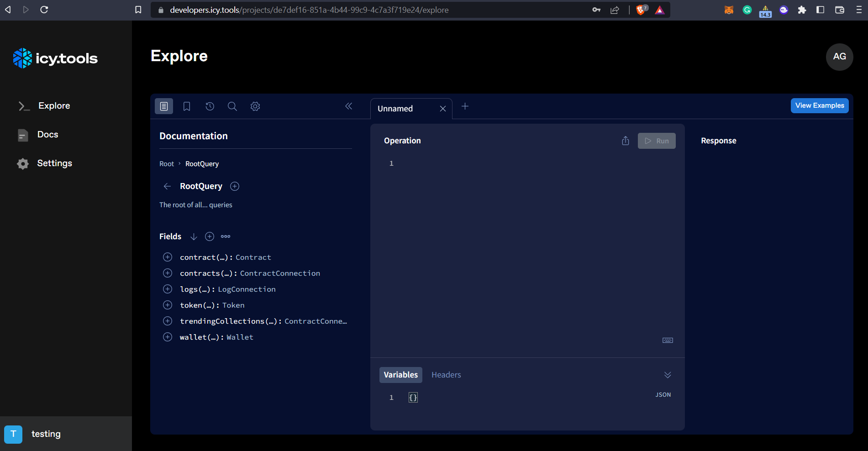868x451 pixels.
Task: Open the keyboard shortcuts icon in editor
Action: click(x=668, y=340)
